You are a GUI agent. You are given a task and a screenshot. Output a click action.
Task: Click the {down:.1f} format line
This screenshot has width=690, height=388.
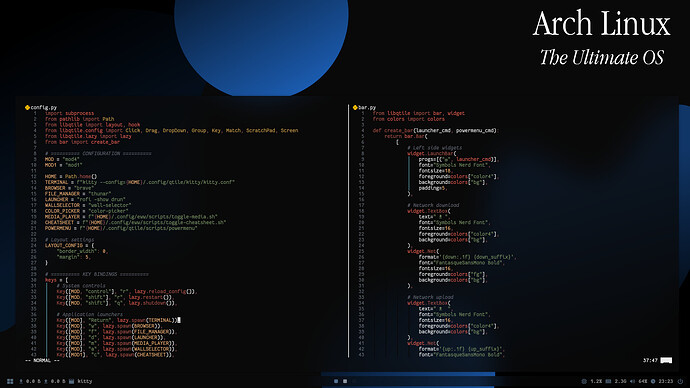pos(468,257)
